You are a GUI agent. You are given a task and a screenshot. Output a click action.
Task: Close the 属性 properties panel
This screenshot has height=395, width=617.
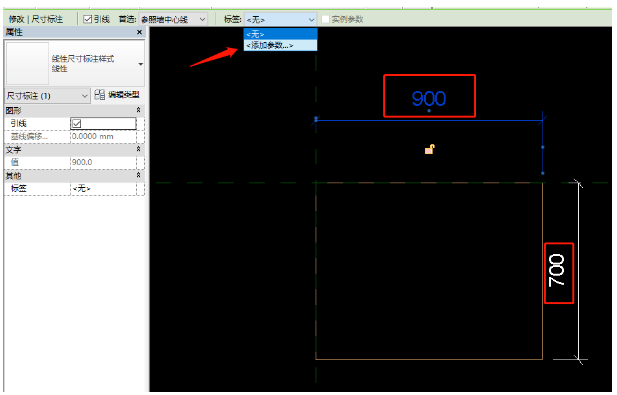click(x=139, y=32)
